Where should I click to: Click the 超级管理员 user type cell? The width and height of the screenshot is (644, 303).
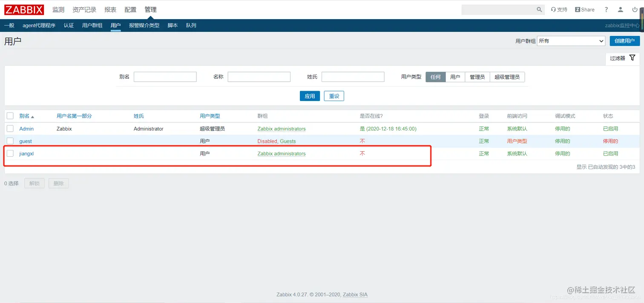pos(213,129)
